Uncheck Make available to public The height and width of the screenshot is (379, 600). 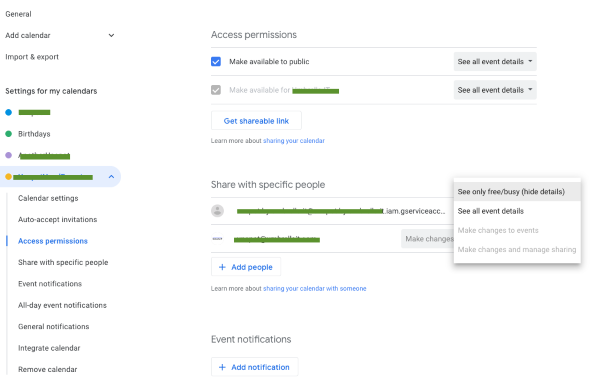click(216, 62)
